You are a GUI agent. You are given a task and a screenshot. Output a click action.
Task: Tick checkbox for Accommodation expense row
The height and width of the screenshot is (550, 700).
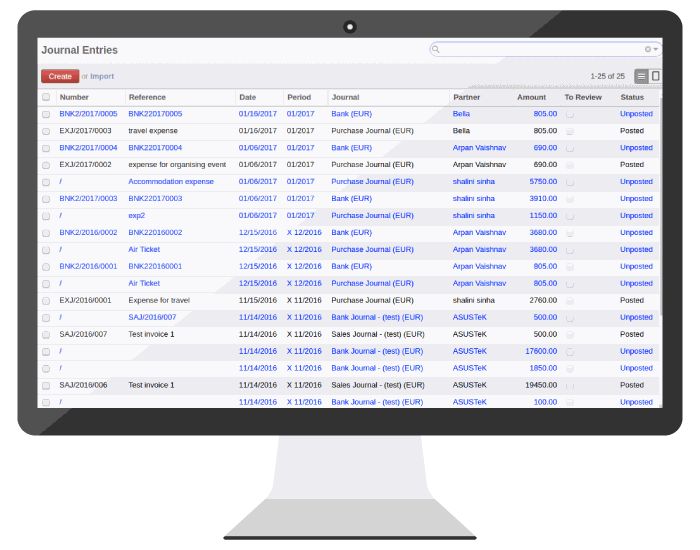coord(46,182)
